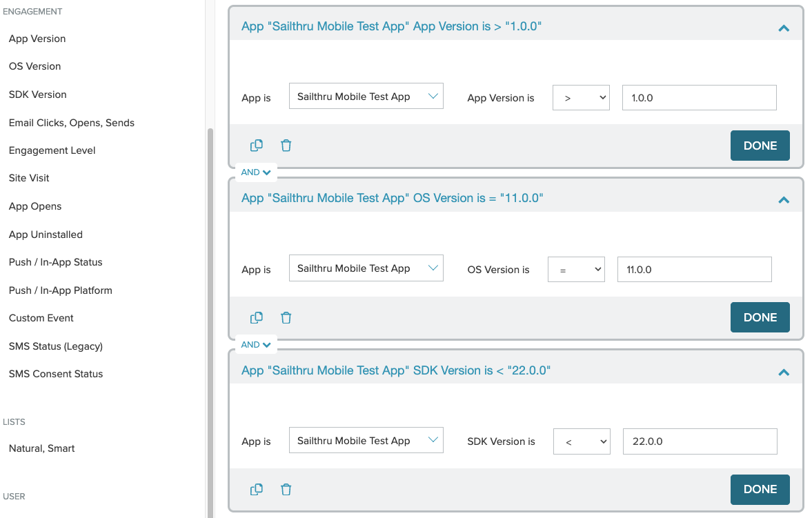Delete the OS Version criteria block
Image resolution: width=812 pixels, height=518 pixels.
point(286,317)
